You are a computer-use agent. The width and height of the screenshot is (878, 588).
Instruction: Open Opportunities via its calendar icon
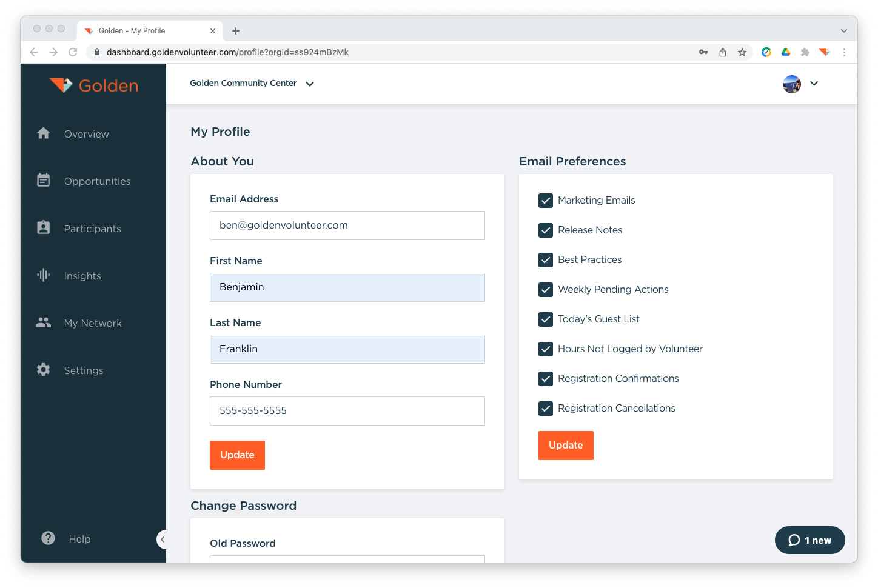[43, 180]
